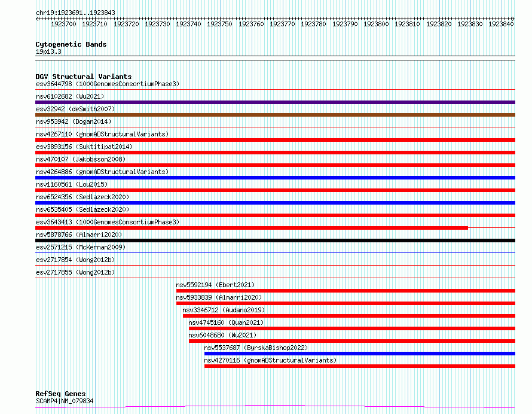Select nsv6535405 (Sedlazeck2020) label

coord(82,209)
